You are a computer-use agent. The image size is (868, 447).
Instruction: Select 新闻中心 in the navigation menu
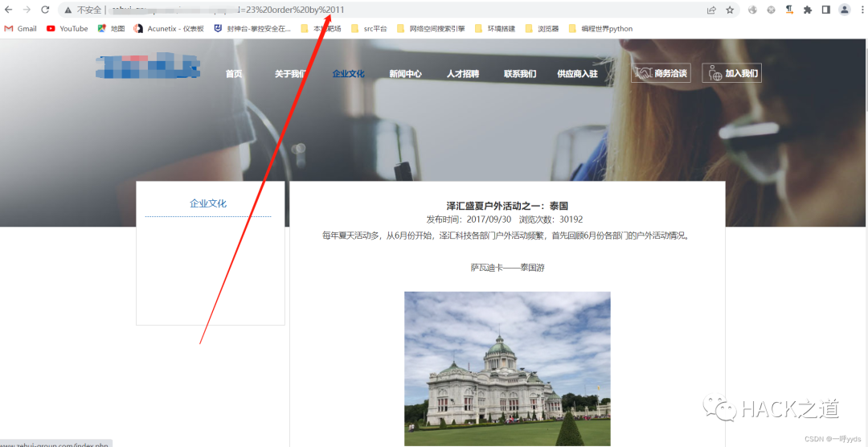[405, 74]
